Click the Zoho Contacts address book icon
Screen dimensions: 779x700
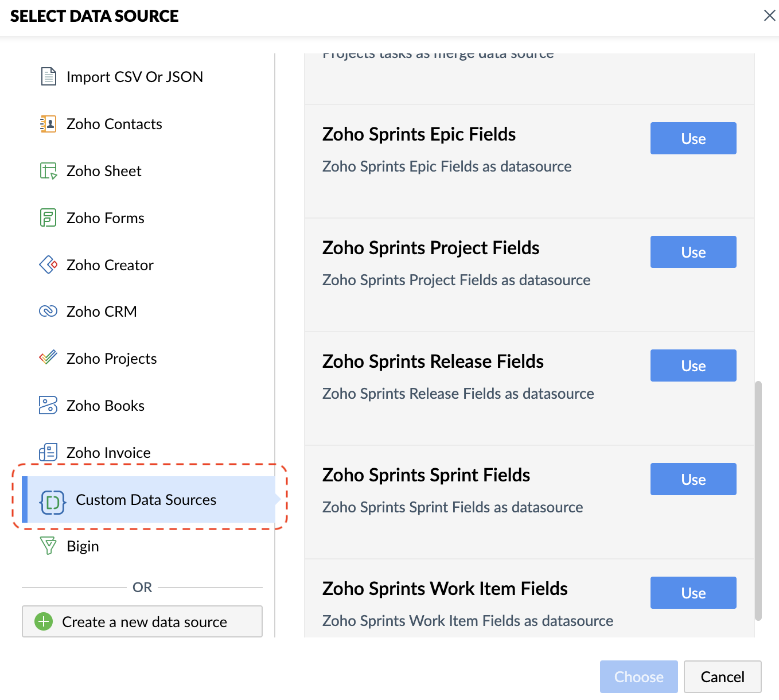pos(48,124)
